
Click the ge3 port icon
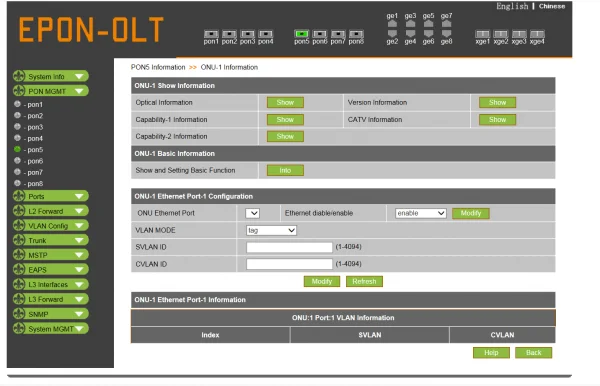pos(410,23)
